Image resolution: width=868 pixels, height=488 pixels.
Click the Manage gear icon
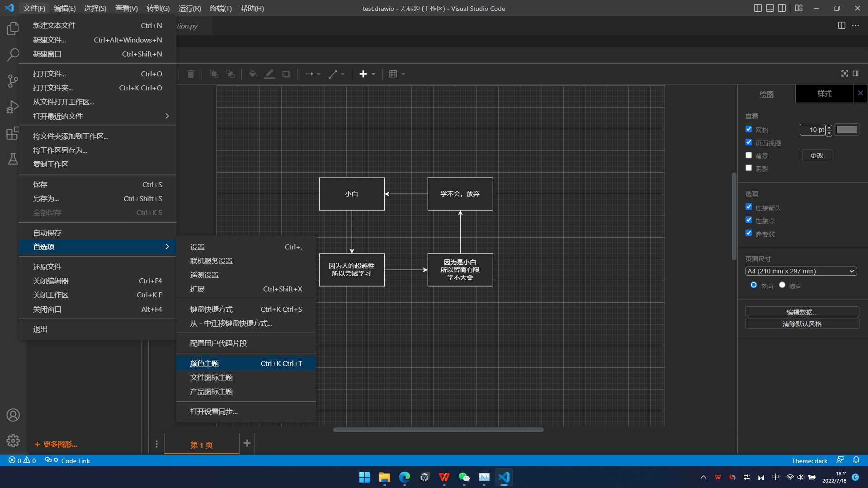point(13,441)
